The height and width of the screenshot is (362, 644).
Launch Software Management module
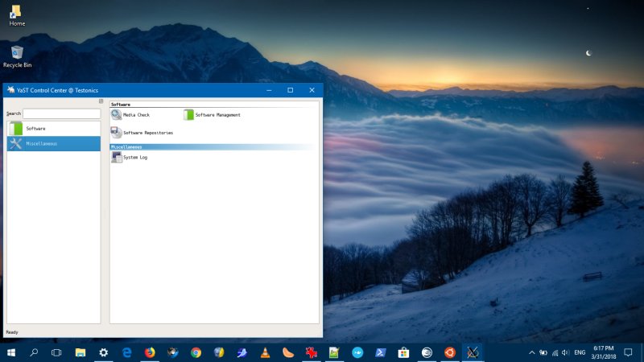(x=212, y=115)
